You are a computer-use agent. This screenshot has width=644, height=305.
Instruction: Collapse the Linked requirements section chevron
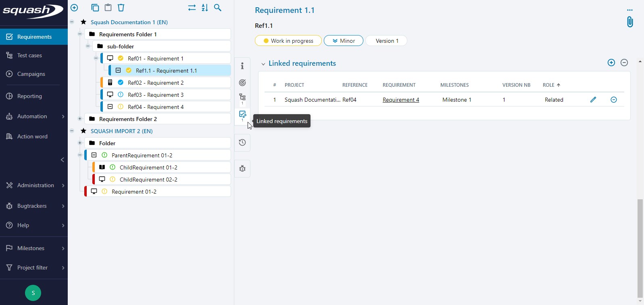point(263,64)
